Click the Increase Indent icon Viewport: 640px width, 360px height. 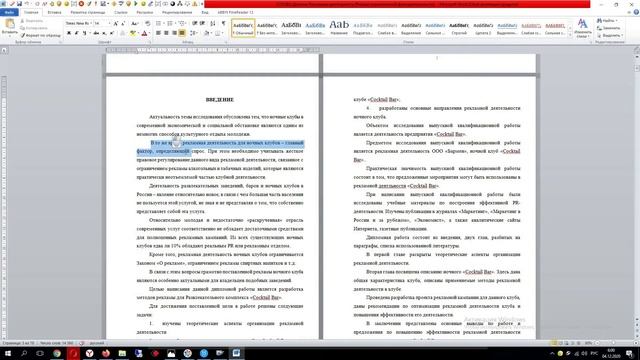click(202, 24)
